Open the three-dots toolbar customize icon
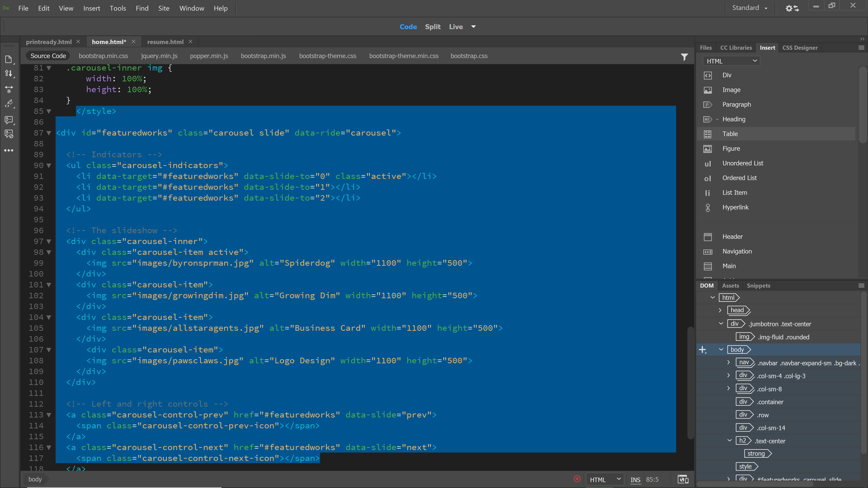This screenshot has height=488, width=868. coord(9,150)
